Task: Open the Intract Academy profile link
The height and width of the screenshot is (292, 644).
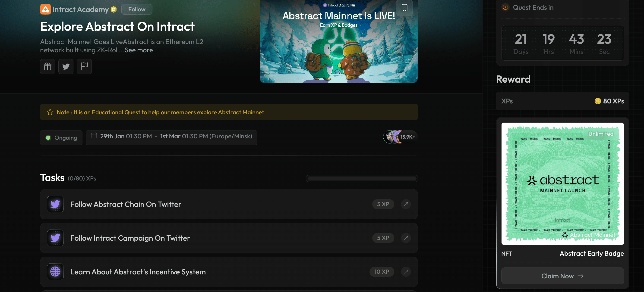Action: [x=81, y=9]
